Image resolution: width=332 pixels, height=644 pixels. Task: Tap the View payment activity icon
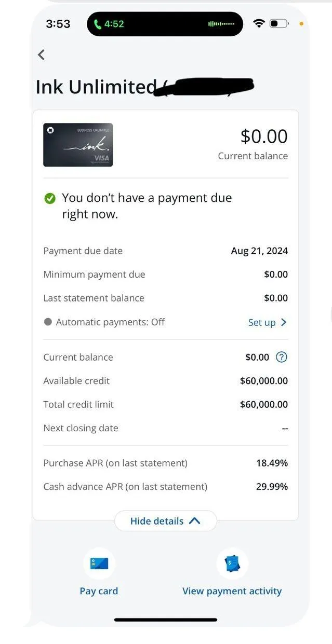point(232,563)
